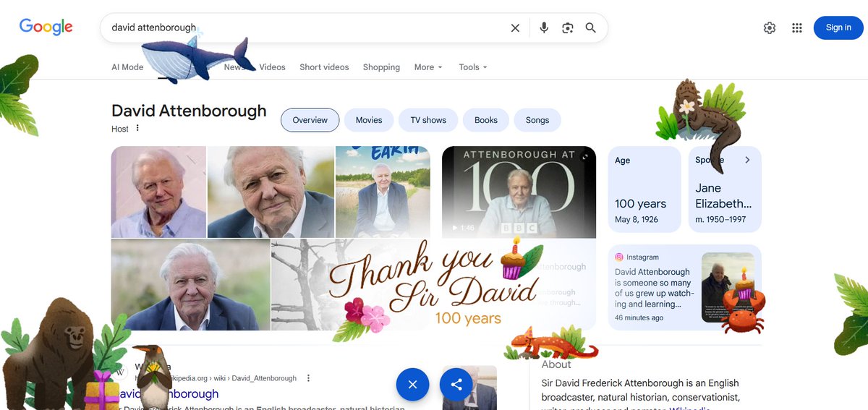
Task: Close the birthday animation with blue X button
Action: (412, 384)
